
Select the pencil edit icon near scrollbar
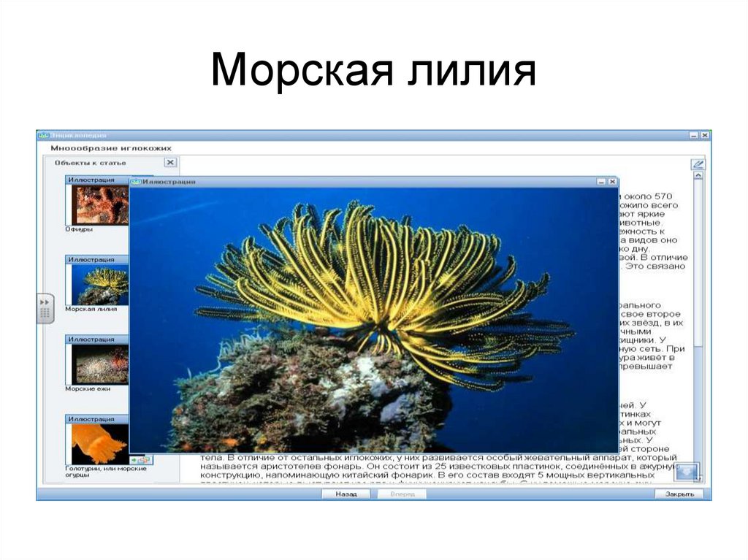coord(698,164)
